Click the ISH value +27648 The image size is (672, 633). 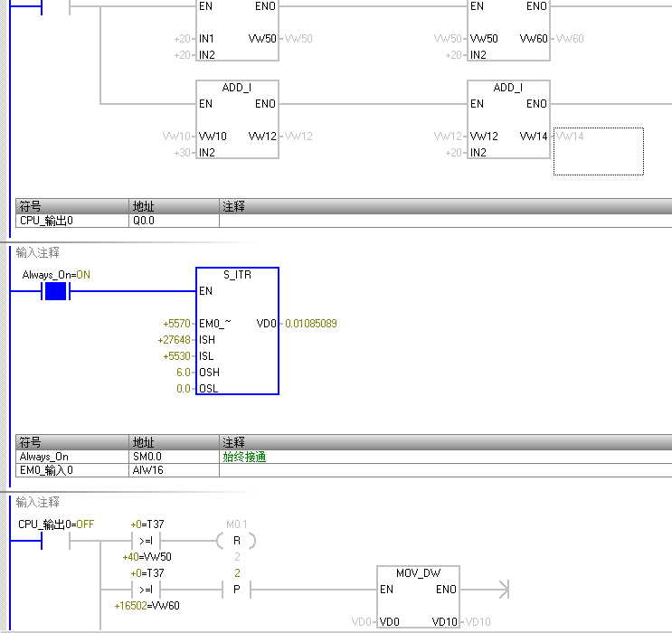175,340
